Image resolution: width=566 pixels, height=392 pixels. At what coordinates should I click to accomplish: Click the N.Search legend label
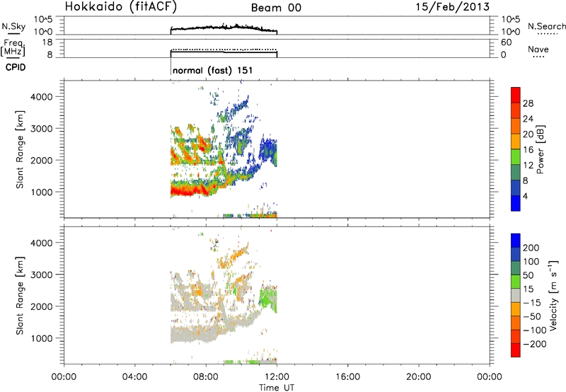coord(546,26)
